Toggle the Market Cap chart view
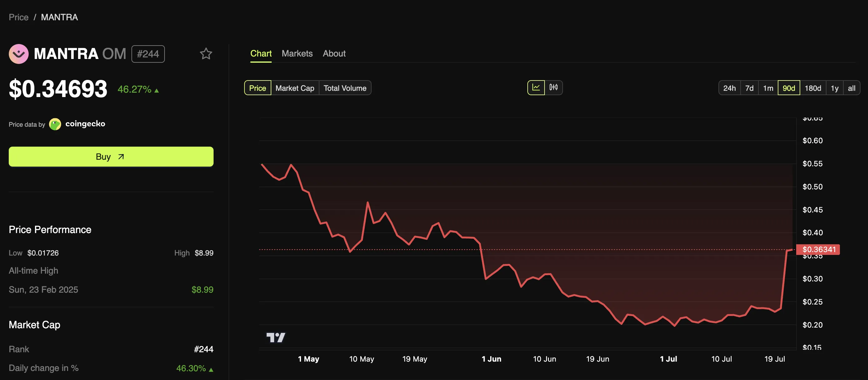The image size is (868, 380). click(294, 88)
